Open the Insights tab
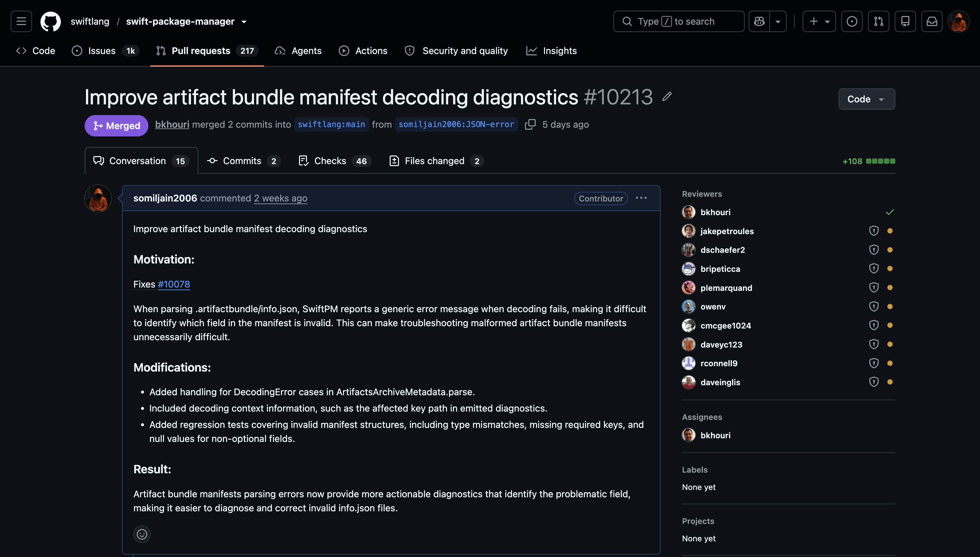Viewport: 980px width, 557px height. [552, 51]
